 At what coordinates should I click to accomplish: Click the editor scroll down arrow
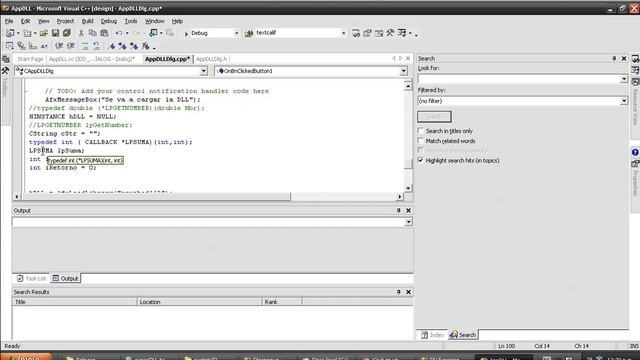pyautogui.click(x=408, y=188)
